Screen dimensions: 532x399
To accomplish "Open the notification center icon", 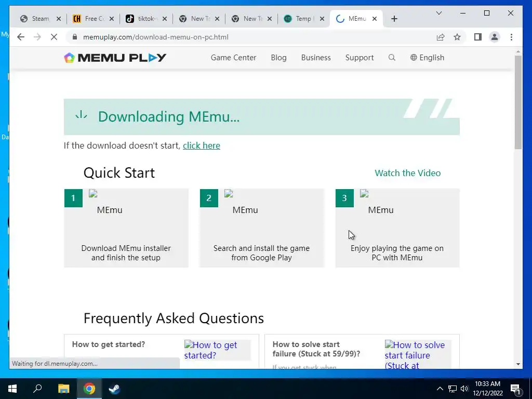I will tap(515, 389).
